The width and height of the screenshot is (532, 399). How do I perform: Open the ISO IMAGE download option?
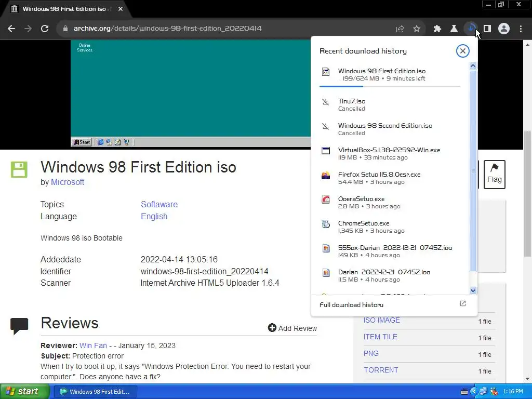pos(381,320)
